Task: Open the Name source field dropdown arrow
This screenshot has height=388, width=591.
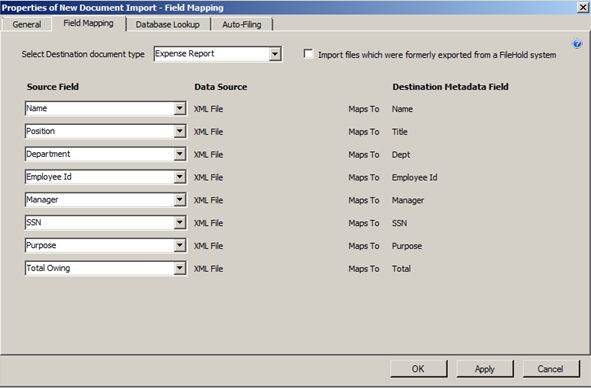Action: coord(180,109)
